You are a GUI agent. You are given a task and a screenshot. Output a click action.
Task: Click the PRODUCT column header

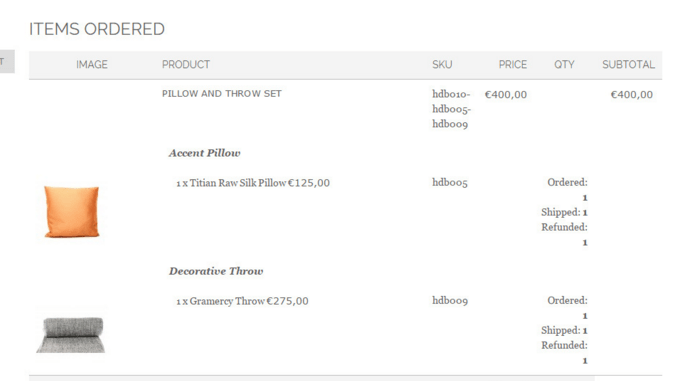[186, 65]
